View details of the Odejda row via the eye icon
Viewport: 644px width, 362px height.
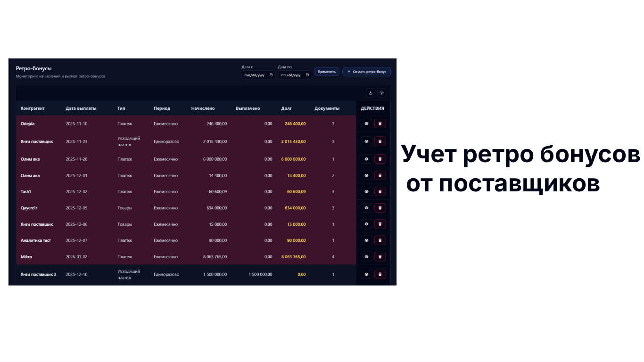366,123
